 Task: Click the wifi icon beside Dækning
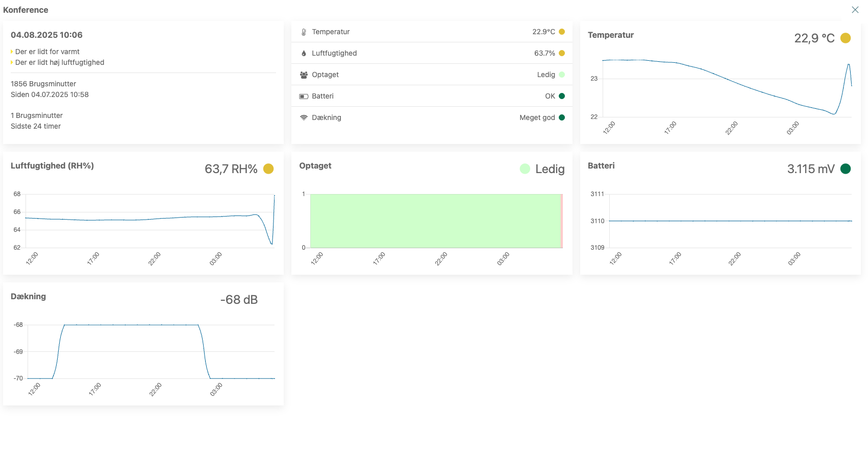point(304,117)
